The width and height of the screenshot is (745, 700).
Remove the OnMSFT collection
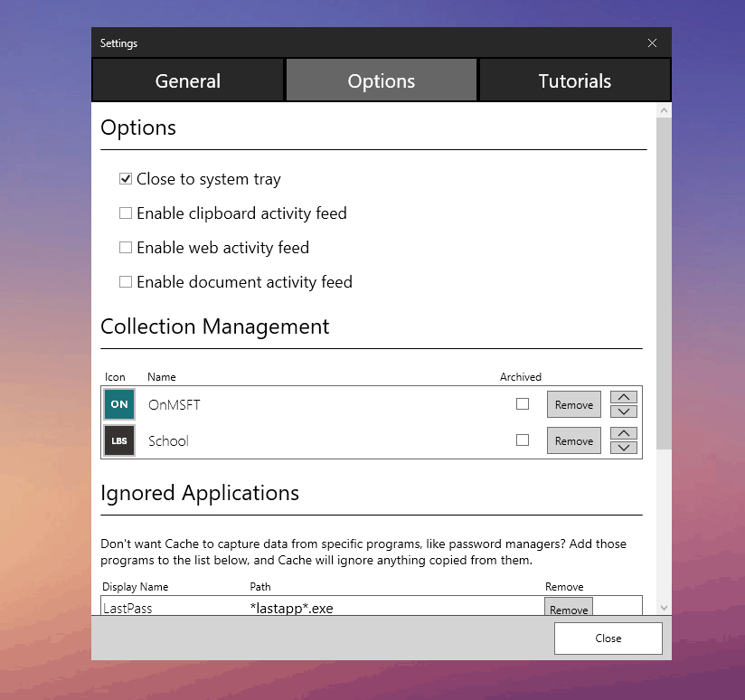point(574,404)
